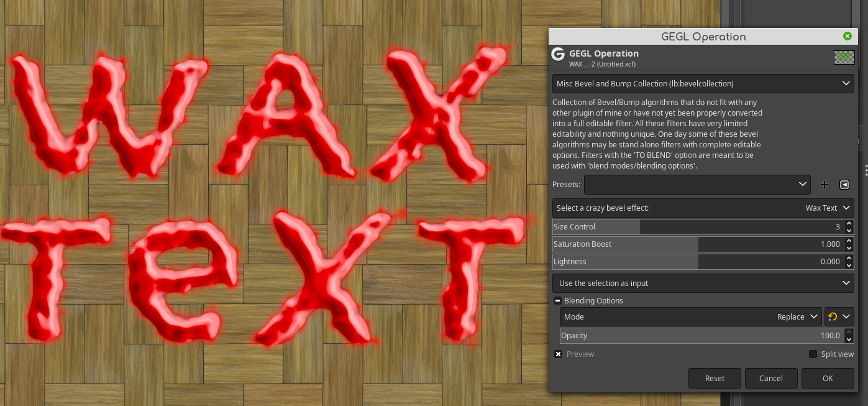Viewport: 868px width, 406px height.
Task: Collapse the Blending Options section
Action: coord(558,301)
